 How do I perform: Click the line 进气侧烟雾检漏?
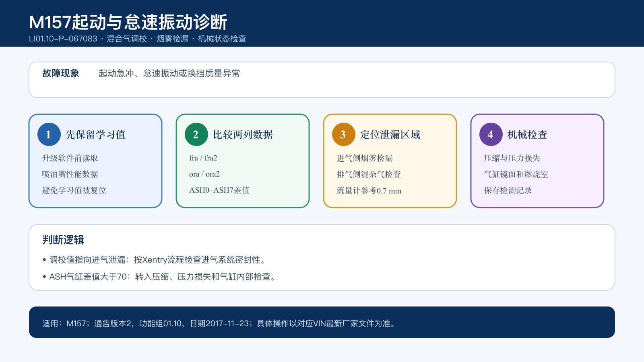click(x=365, y=158)
